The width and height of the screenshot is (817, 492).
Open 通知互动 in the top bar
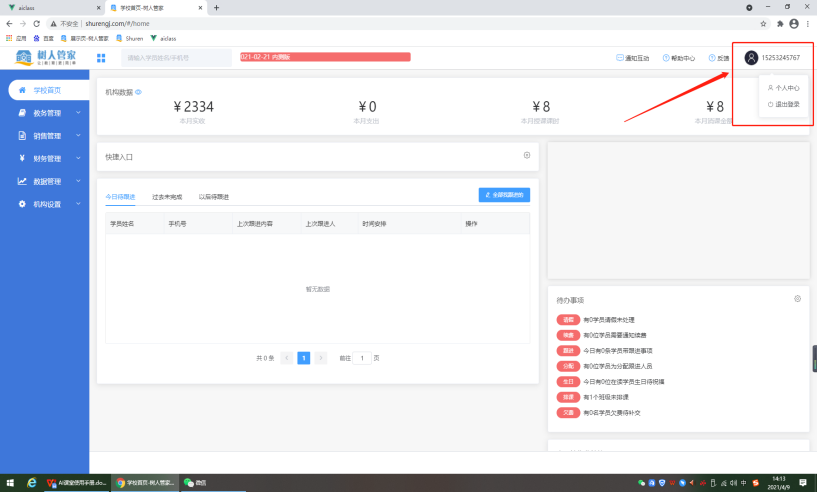click(x=633, y=58)
